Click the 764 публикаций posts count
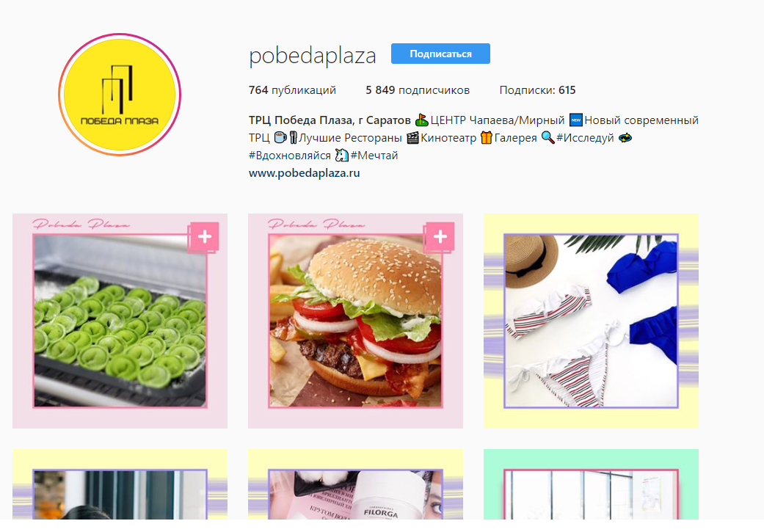The width and height of the screenshot is (764, 532). coord(292,90)
